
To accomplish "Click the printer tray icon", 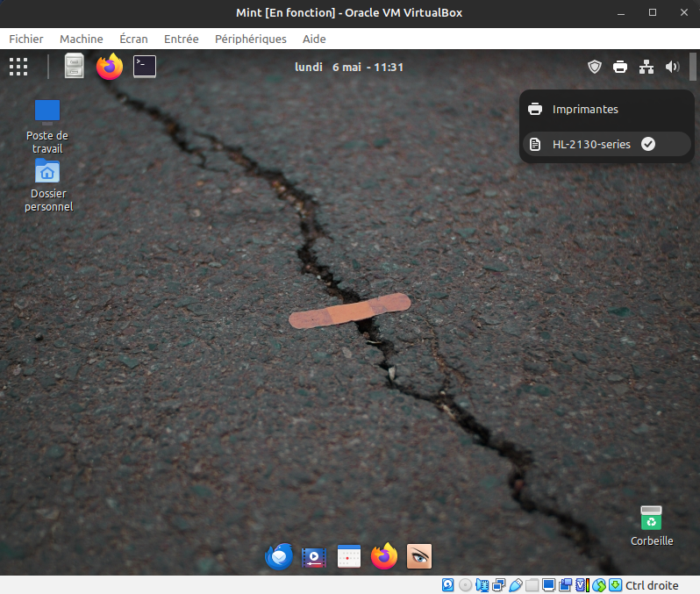I will (620, 67).
